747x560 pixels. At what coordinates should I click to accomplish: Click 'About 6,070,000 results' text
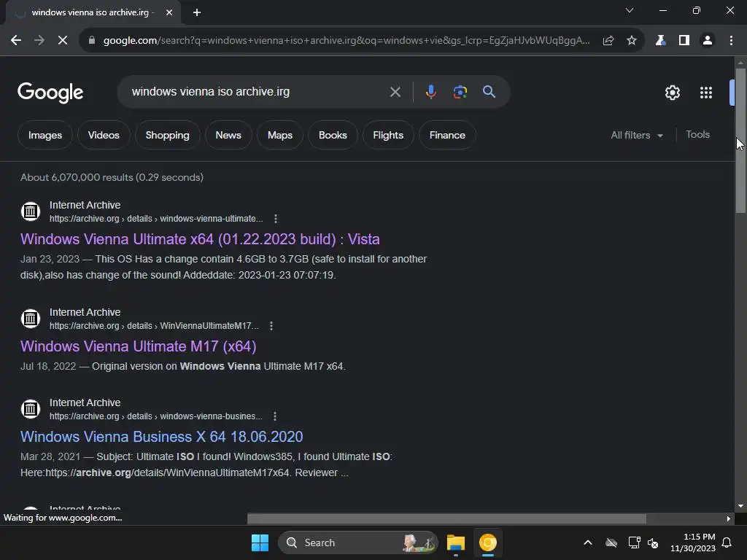point(77,177)
